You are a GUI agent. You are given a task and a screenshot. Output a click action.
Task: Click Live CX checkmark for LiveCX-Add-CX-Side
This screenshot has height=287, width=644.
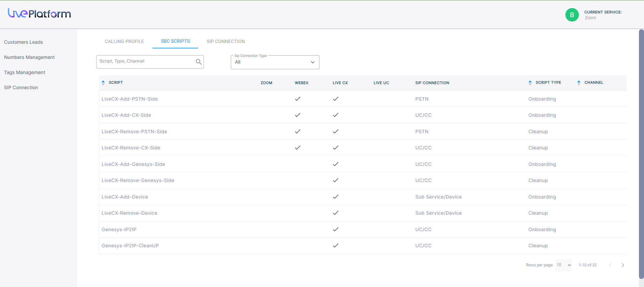point(336,115)
